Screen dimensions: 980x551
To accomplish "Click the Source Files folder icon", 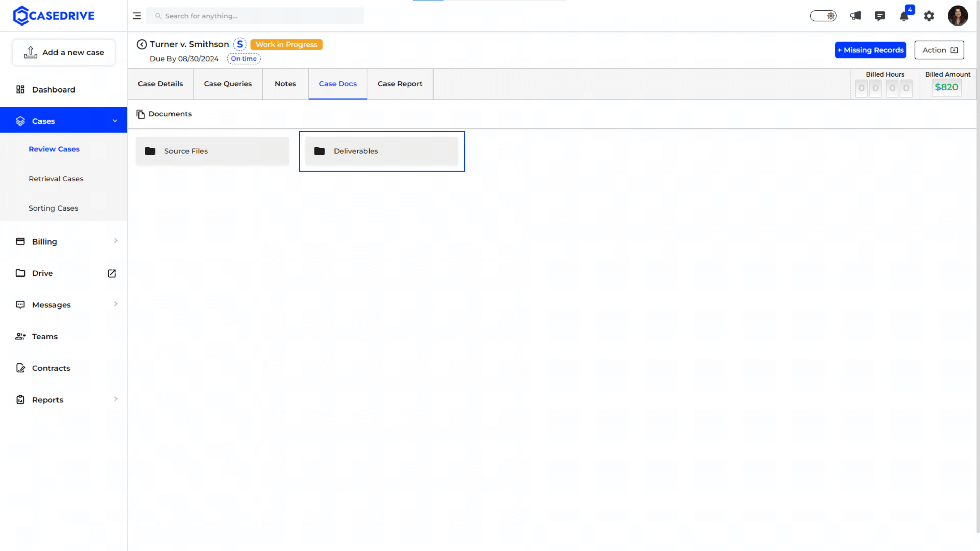I will click(150, 151).
